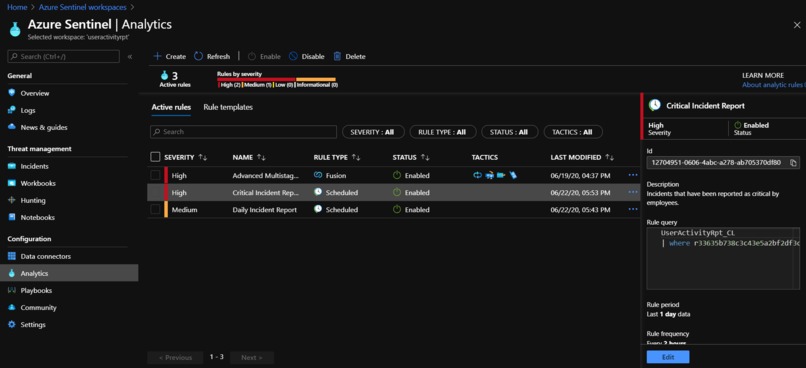Viewport: 806px width, 368px height.
Task: Click the Enable toolbar button
Action: coord(264,57)
